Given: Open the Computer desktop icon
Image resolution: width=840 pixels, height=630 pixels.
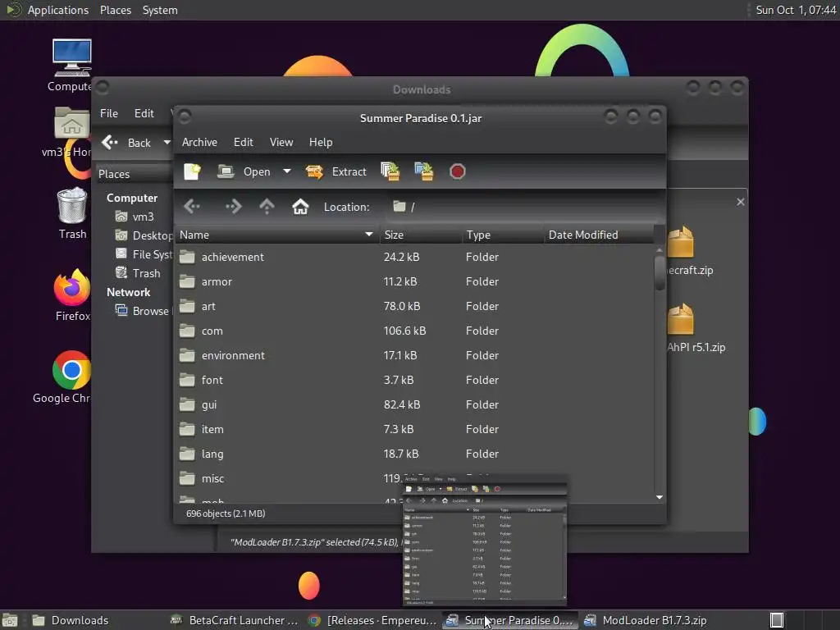Looking at the screenshot, I should click(71, 65).
